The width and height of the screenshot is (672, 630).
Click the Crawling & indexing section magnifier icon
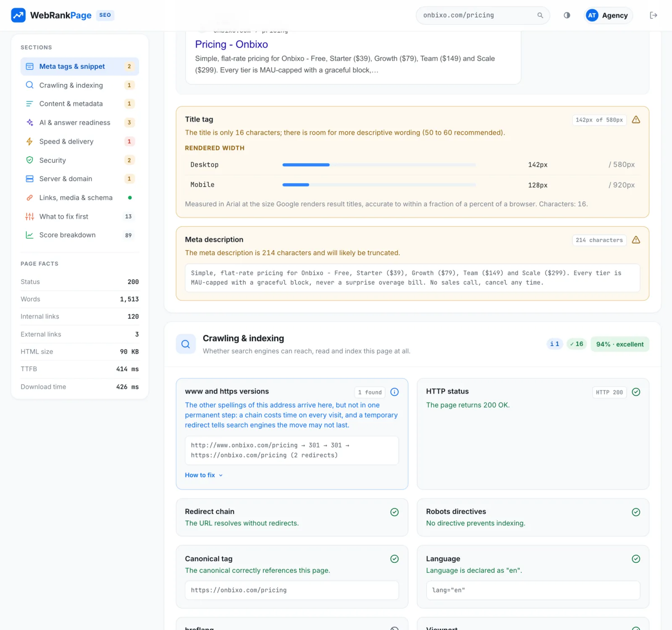click(186, 344)
